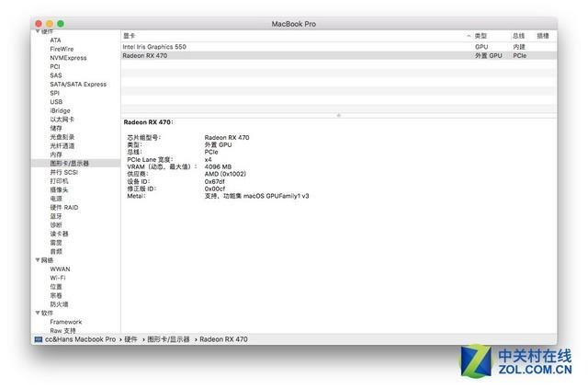588x389 pixels.
Task: Select ATA in the sidebar
Action: point(55,40)
